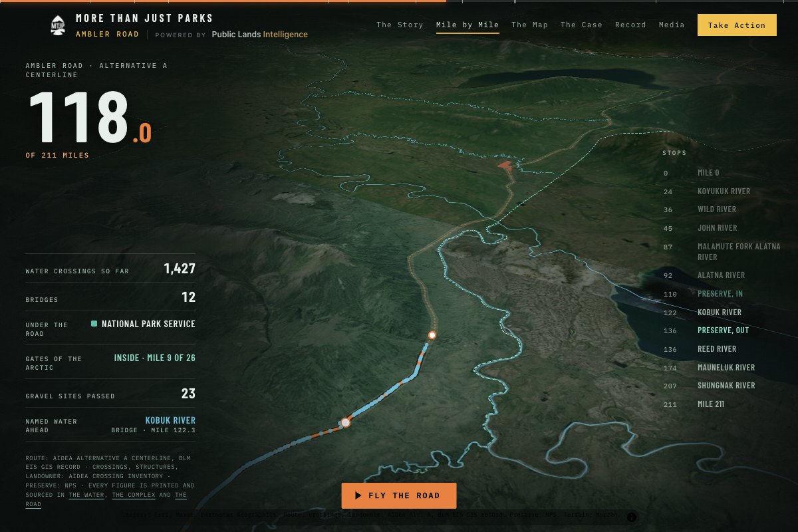The width and height of the screenshot is (798, 532).
Task: Go to The Map section
Action: 530,25
